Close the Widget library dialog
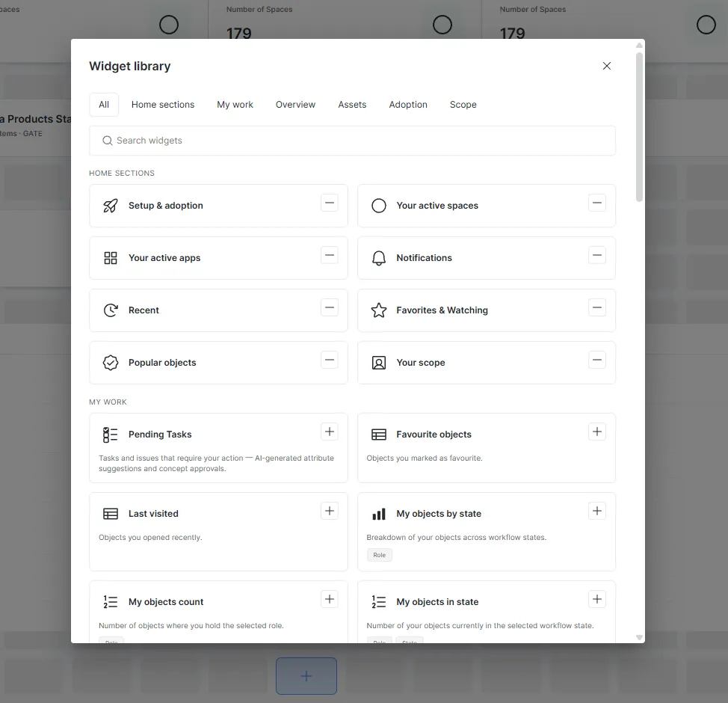 click(606, 66)
